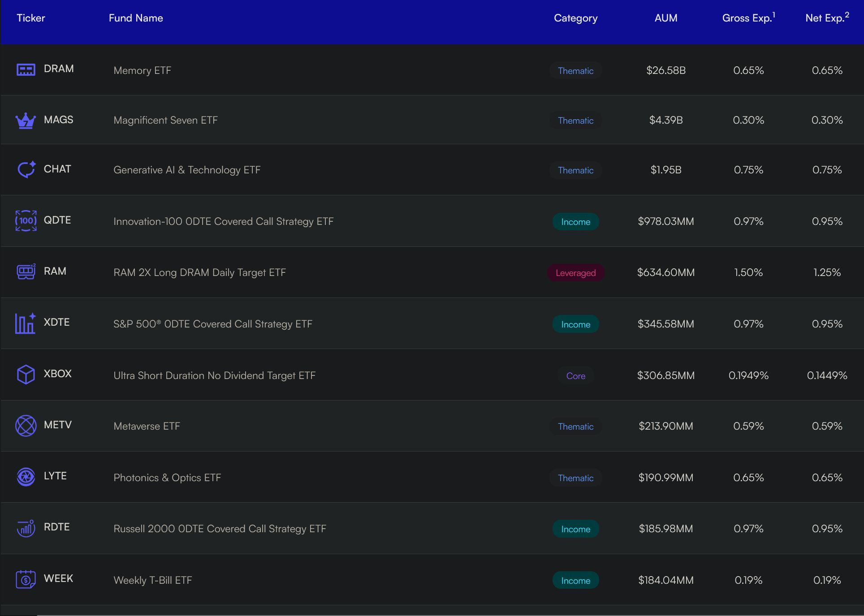864x616 pixels.
Task: Click the XBOX cube icon
Action: [x=26, y=374]
